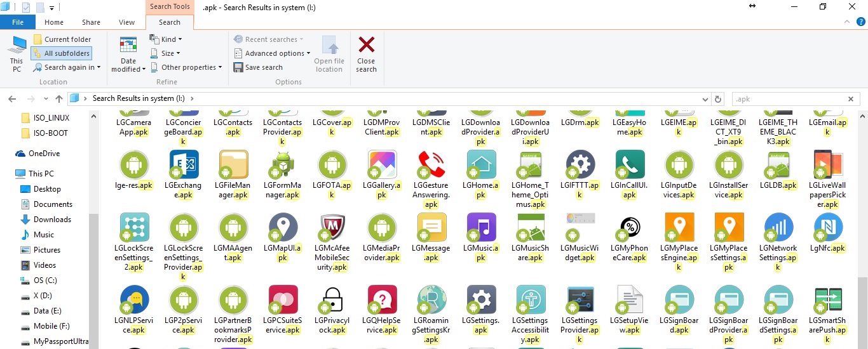Select LGMusicShare.apk android icon
Viewport: 868px width, 349px height.
(x=531, y=227)
